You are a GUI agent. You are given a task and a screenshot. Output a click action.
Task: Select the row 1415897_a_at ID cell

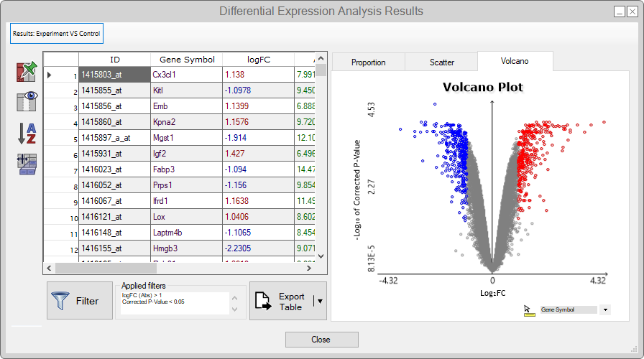[x=114, y=136]
